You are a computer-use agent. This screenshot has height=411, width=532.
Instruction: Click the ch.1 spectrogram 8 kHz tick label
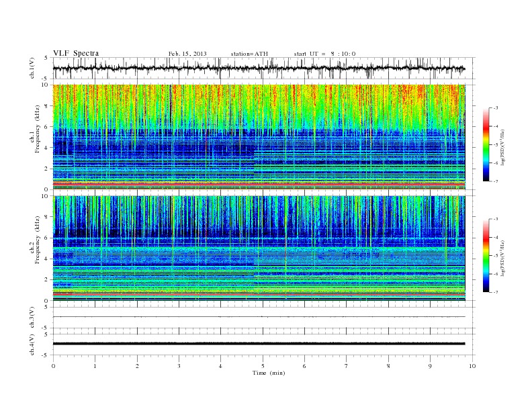point(46,106)
